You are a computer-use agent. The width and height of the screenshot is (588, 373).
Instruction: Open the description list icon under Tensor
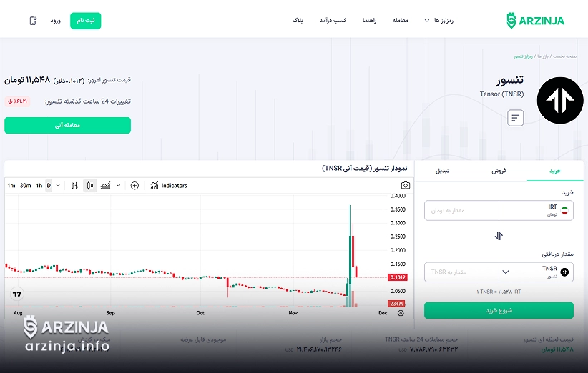point(515,118)
